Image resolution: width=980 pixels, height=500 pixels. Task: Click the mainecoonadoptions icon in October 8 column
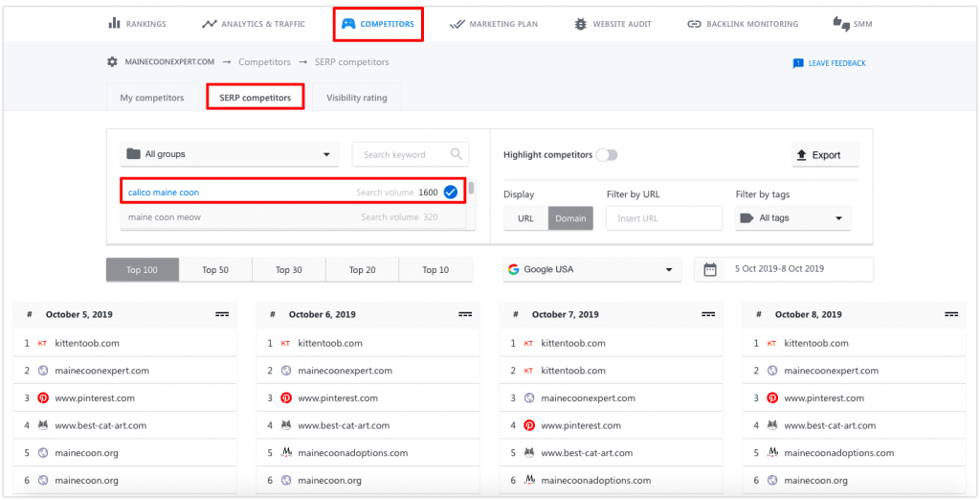(x=772, y=453)
